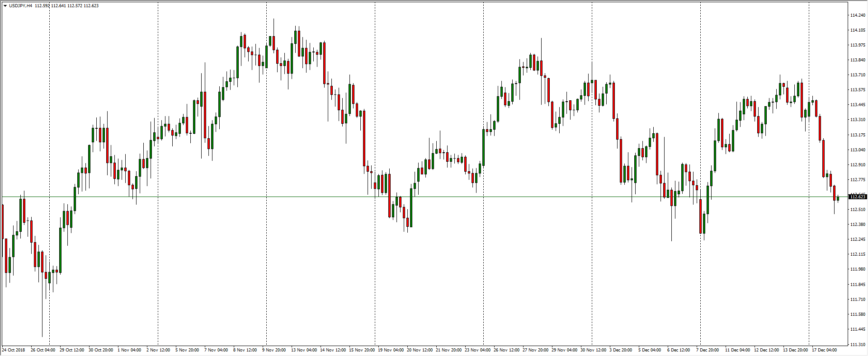This screenshot has width=868, height=356.
Task: Click the 13 Nov 04:00 time label
Action: [304, 350]
